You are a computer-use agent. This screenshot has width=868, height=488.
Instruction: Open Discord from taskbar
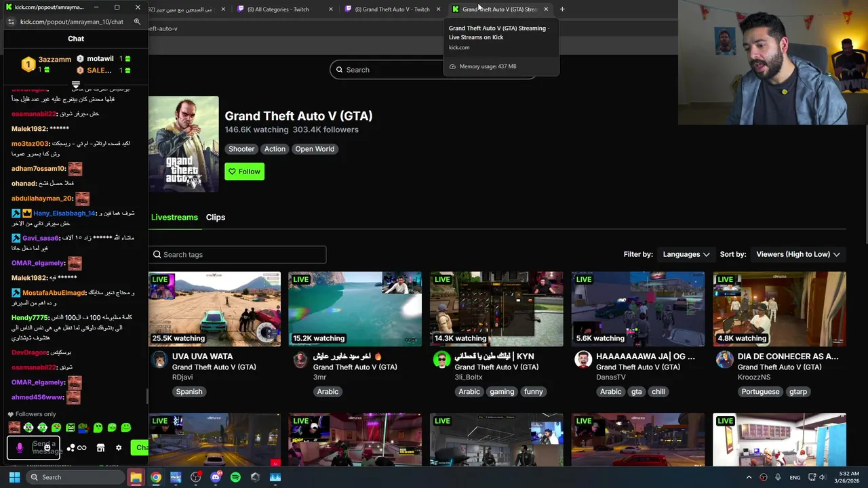[216, 477]
